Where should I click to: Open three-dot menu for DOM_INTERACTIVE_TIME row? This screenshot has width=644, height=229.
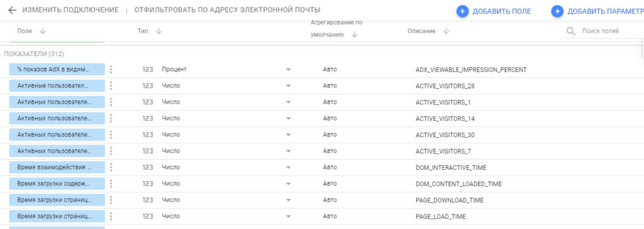point(111,167)
